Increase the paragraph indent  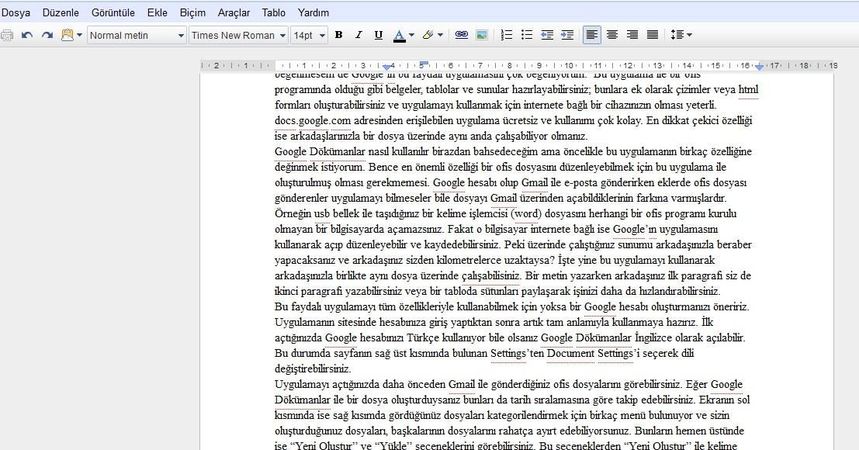(565, 35)
